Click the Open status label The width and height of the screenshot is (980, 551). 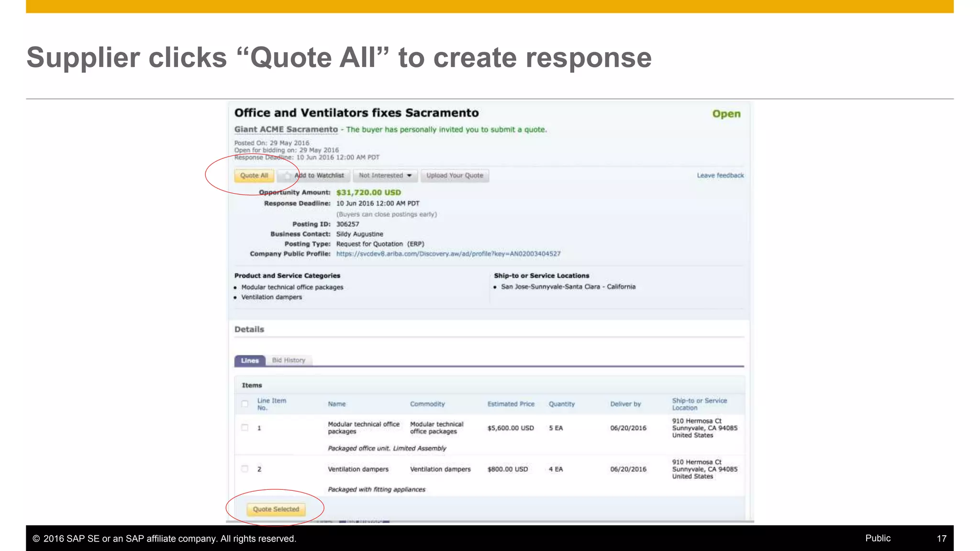click(x=726, y=114)
